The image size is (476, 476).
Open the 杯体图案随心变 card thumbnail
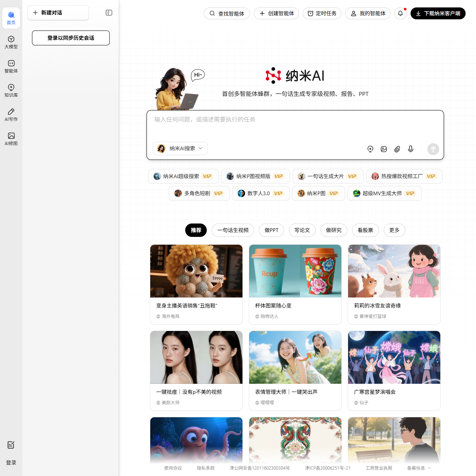coord(295,271)
